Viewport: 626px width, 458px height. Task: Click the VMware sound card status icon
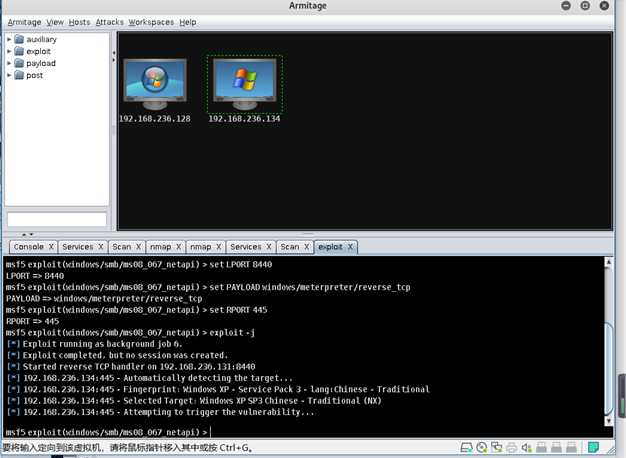(527, 448)
